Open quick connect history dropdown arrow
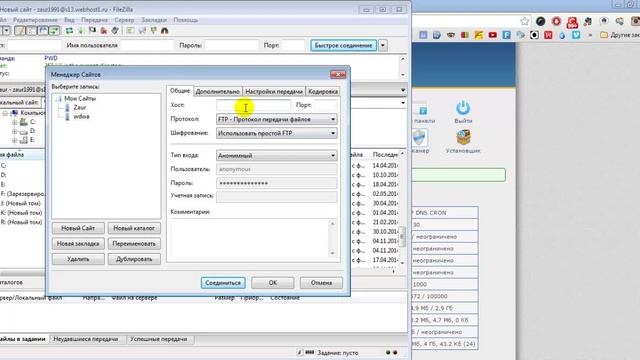 (x=383, y=45)
